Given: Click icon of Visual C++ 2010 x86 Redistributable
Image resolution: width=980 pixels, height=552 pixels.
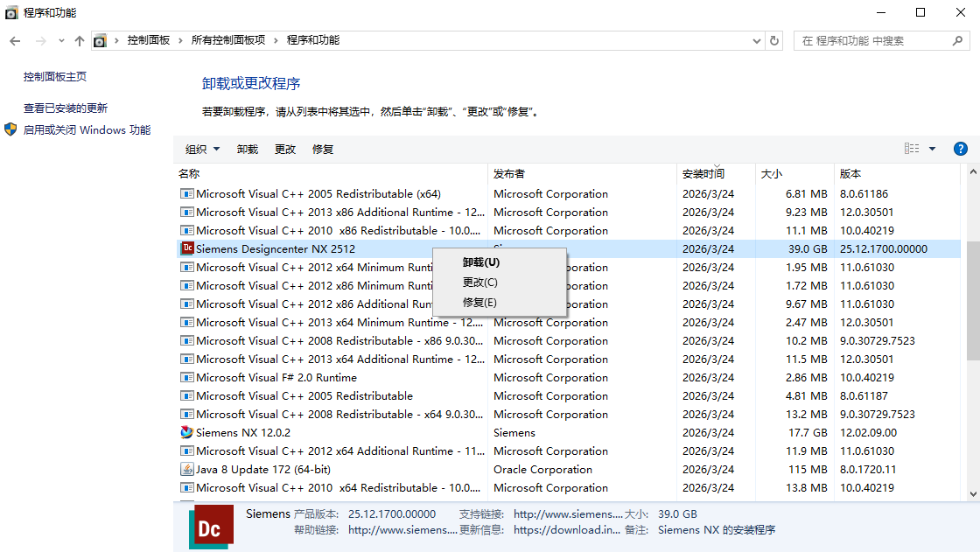Looking at the screenshot, I should (x=187, y=231).
